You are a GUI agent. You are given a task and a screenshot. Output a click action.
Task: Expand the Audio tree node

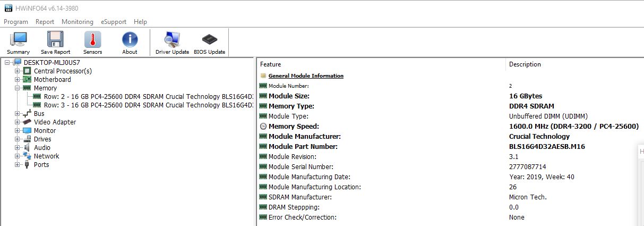(18, 148)
